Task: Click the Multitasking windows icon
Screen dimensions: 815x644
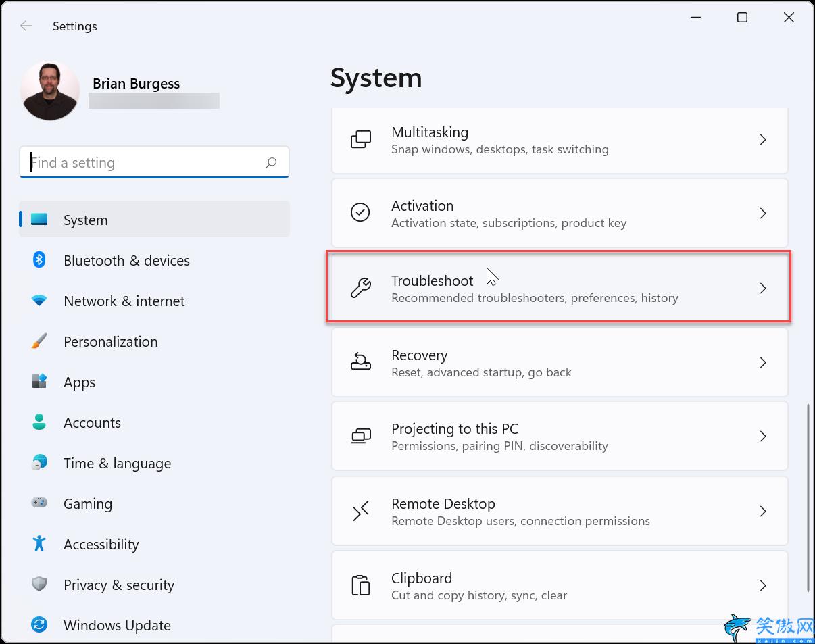Action: coord(361,140)
